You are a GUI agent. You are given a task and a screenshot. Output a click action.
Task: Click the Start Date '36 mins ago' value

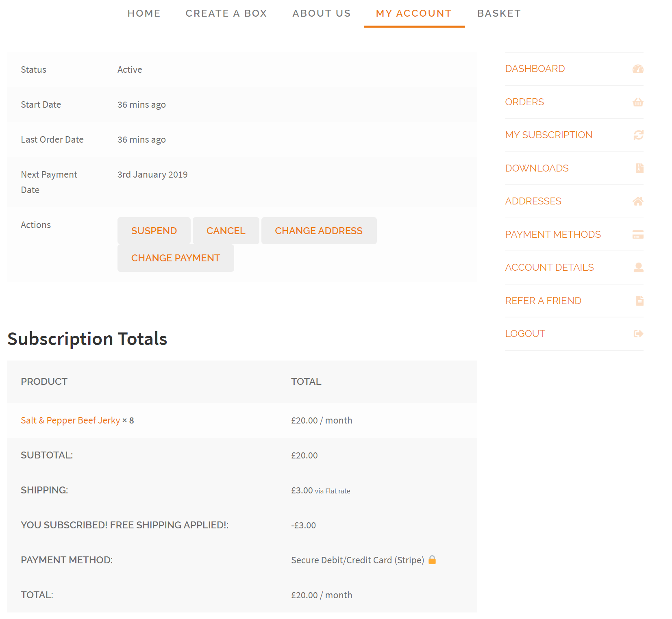click(141, 105)
